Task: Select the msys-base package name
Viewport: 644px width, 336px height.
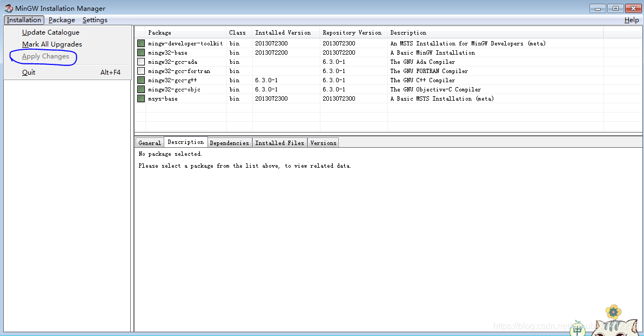Action: coord(163,98)
